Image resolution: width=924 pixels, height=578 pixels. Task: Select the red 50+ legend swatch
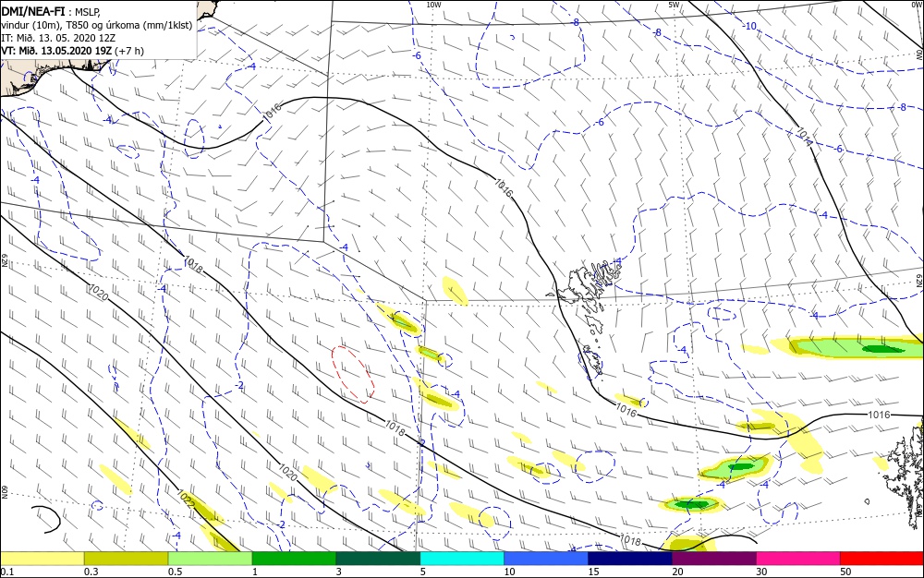(x=882, y=559)
